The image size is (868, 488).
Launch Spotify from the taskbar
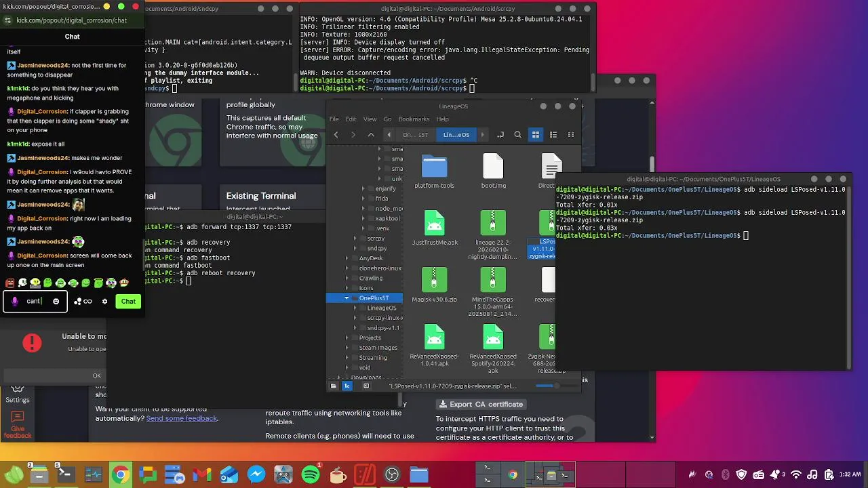click(311, 475)
